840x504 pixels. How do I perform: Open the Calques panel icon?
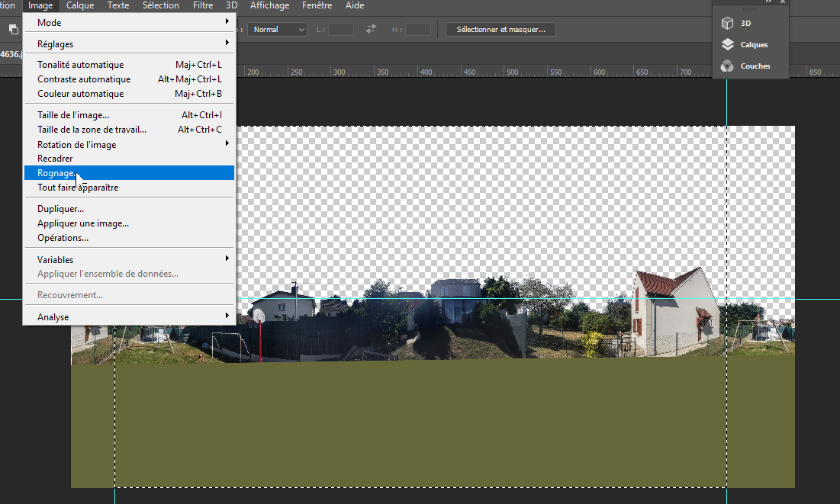(x=728, y=45)
